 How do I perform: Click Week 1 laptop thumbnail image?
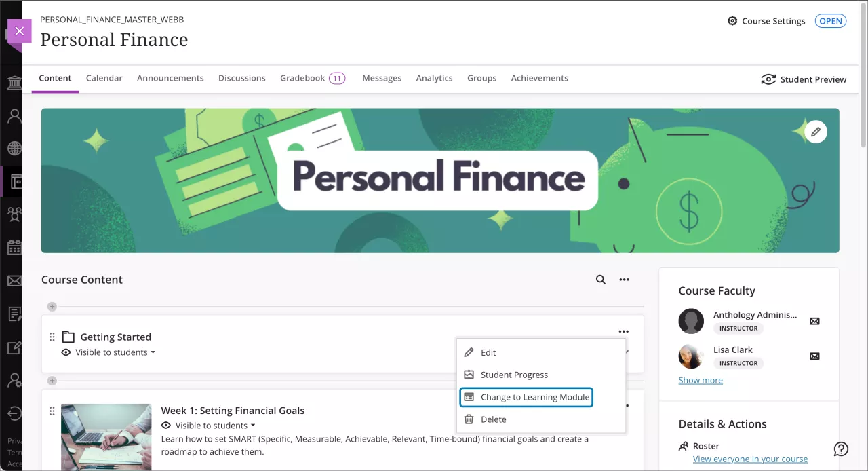tap(106, 436)
